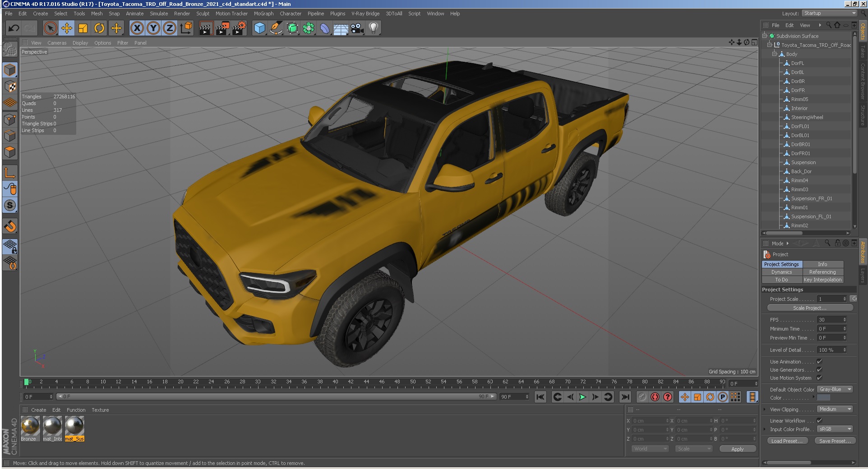Switch to Texture mode icon
868x469 pixels.
coord(10,86)
